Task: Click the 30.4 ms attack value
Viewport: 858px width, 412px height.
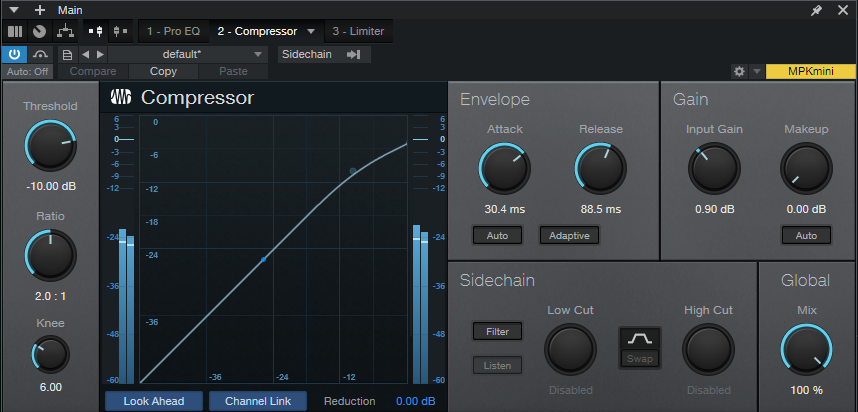Action: 505,209
